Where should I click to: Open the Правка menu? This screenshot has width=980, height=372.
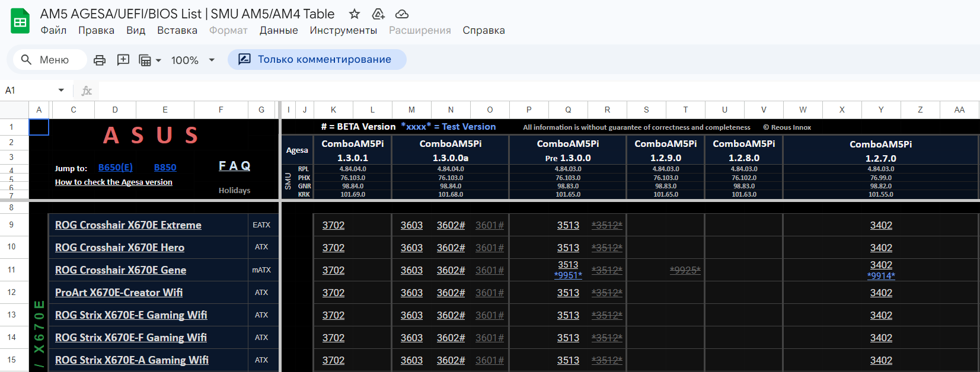[96, 30]
